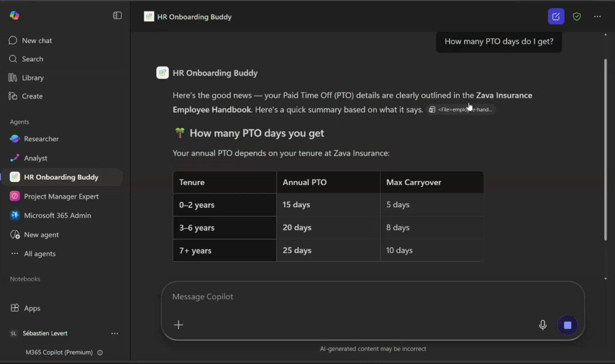Click the Copilot logo icon
Viewport: 615px width, 364px height.
14,16
